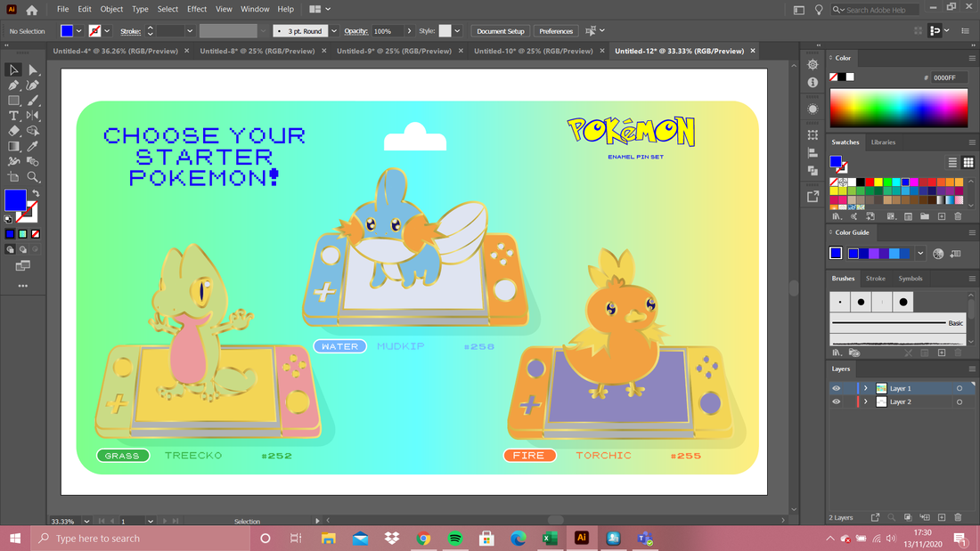
Task: Expand Layer 2 contents
Action: pyautogui.click(x=866, y=402)
